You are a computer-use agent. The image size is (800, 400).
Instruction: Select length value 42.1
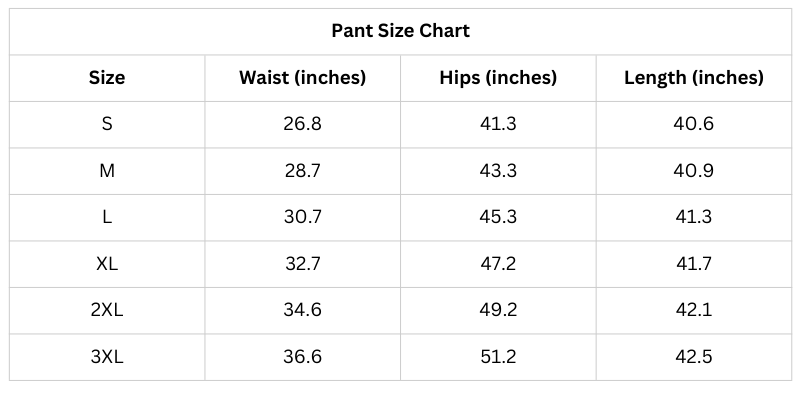pyautogui.click(x=693, y=310)
